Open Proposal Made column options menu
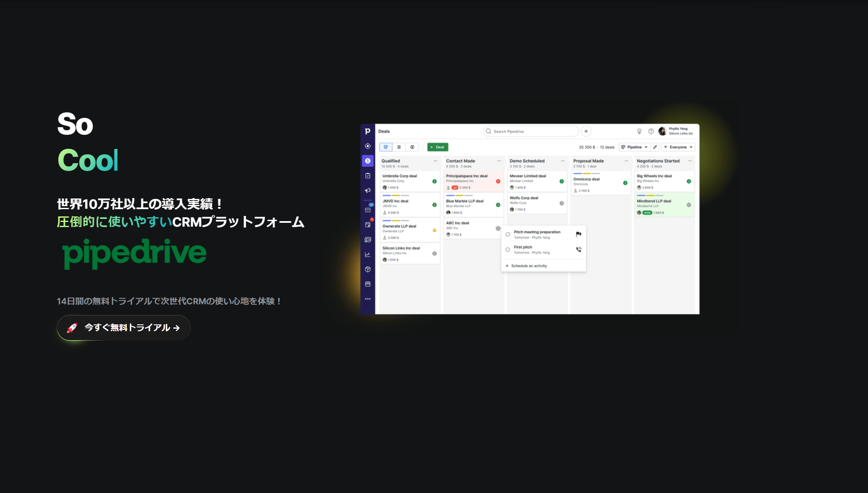Image resolution: width=868 pixels, height=493 pixels. pos(626,161)
